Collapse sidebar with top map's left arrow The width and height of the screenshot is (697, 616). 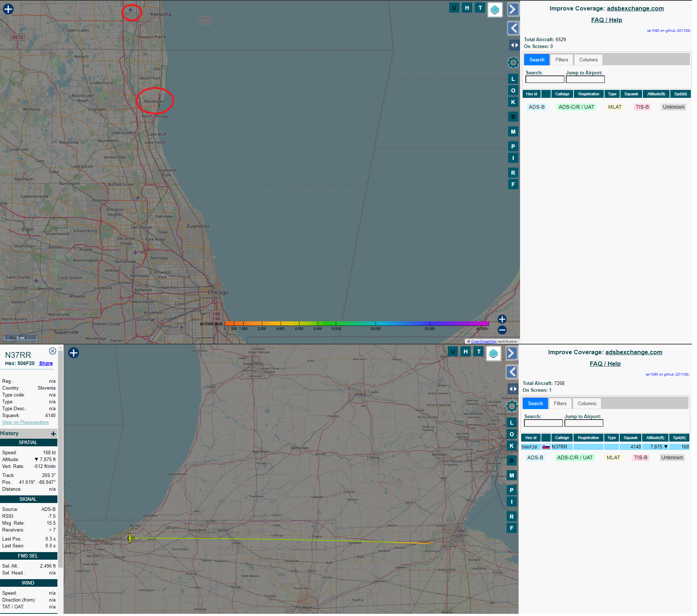[x=513, y=28]
